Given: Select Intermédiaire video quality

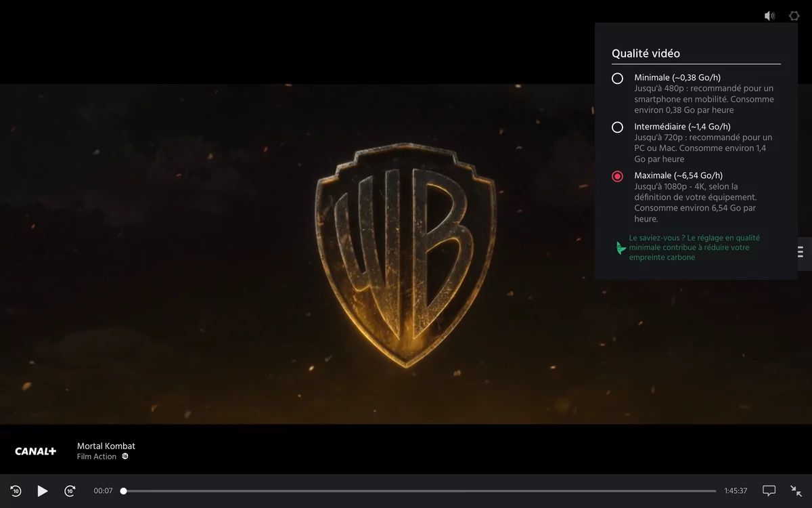Looking at the screenshot, I should point(617,127).
